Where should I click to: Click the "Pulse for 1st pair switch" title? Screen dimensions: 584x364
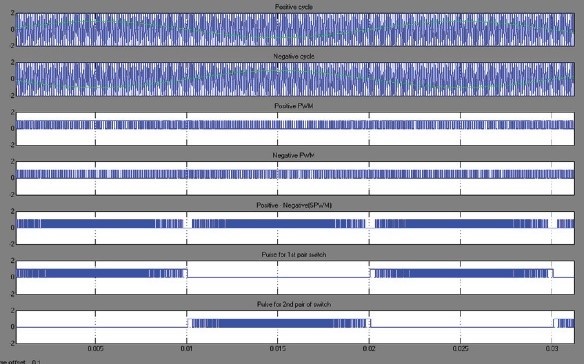click(x=293, y=255)
